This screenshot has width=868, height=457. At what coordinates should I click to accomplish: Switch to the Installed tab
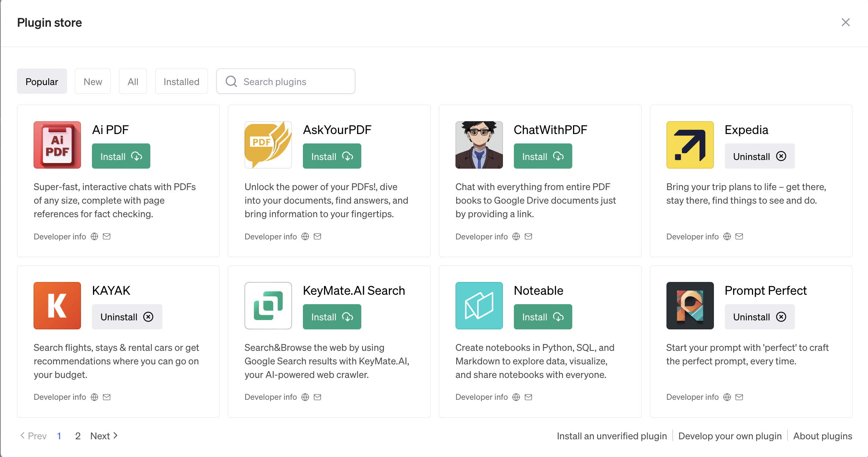click(x=181, y=81)
